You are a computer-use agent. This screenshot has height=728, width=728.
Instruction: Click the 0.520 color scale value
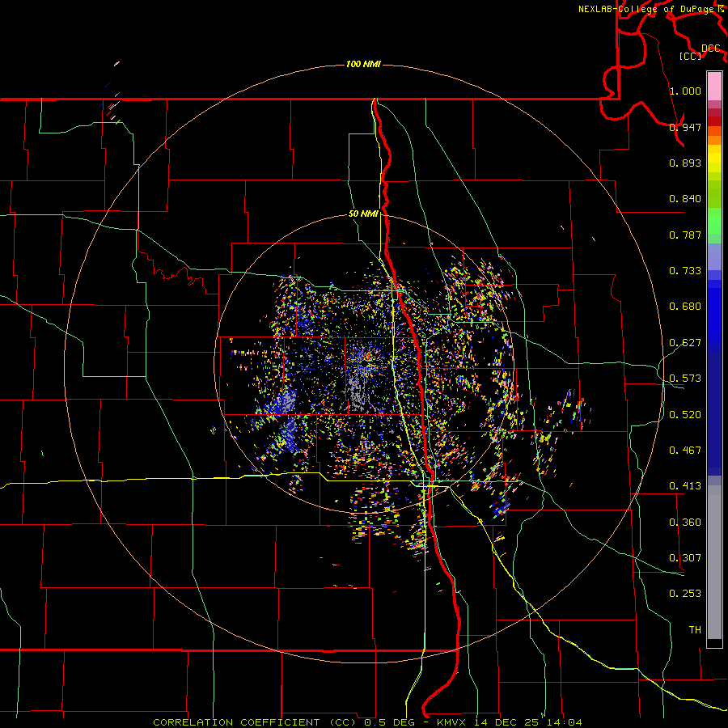coord(685,415)
